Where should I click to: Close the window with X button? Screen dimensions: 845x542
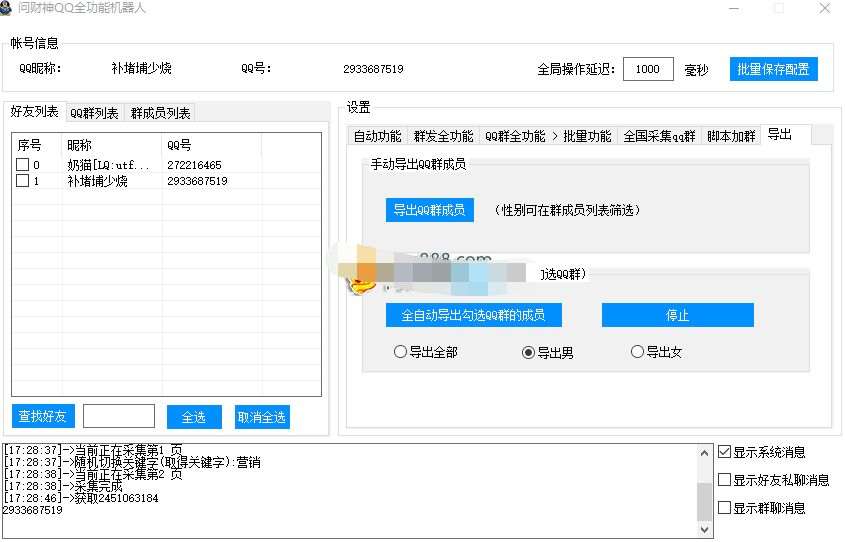pyautogui.click(x=825, y=8)
